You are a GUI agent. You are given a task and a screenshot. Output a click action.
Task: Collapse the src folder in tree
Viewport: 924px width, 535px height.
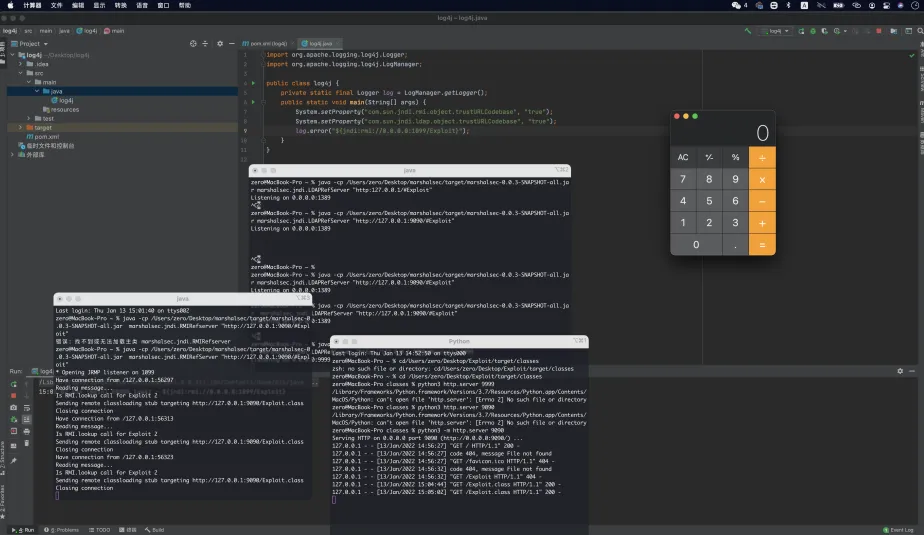click(20, 73)
